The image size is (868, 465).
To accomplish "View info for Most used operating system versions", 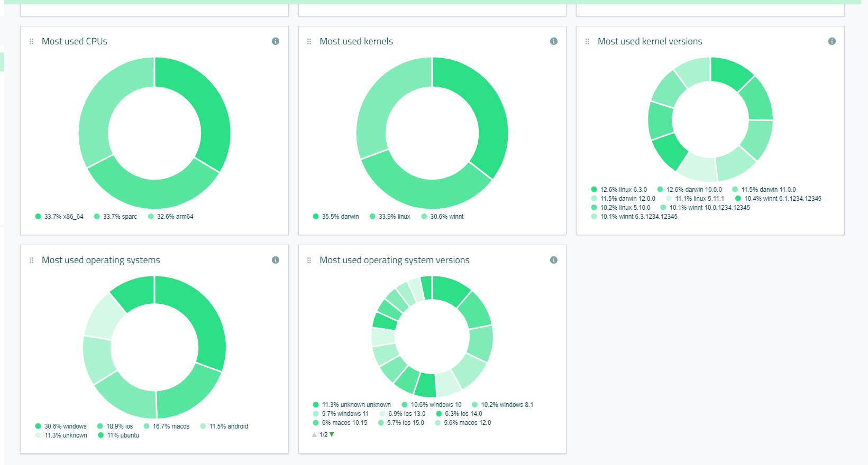I will coord(553,260).
